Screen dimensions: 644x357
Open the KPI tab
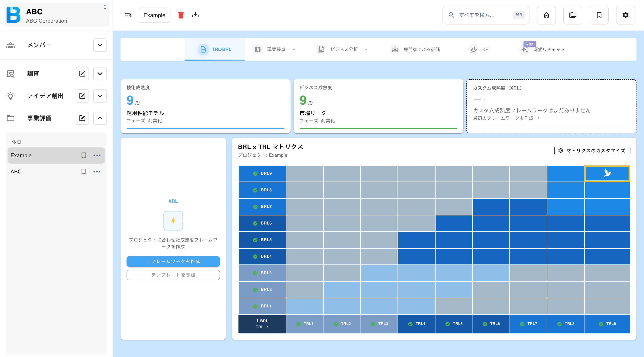tap(479, 49)
